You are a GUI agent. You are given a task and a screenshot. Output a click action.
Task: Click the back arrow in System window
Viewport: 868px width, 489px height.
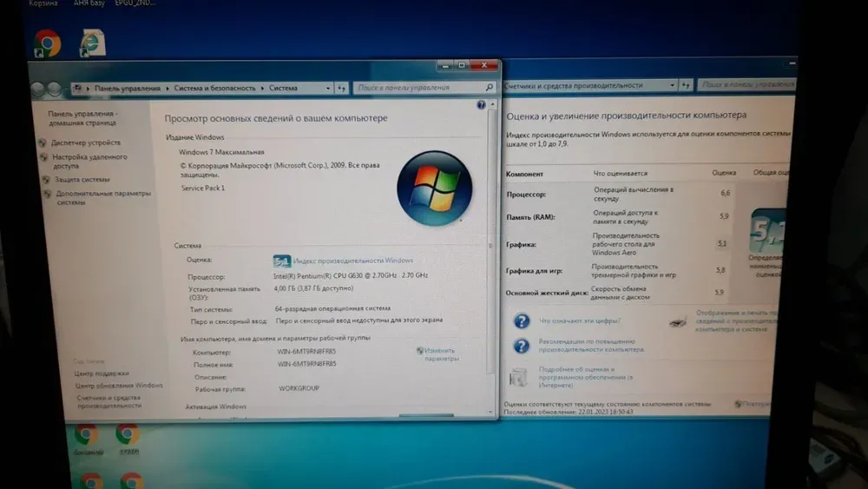38,89
